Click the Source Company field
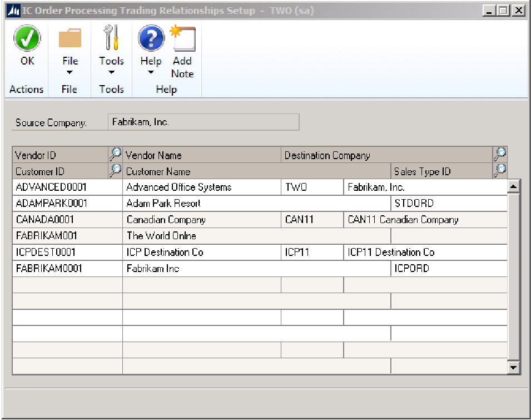Image resolution: width=531 pixels, height=420 pixels. pos(203,122)
